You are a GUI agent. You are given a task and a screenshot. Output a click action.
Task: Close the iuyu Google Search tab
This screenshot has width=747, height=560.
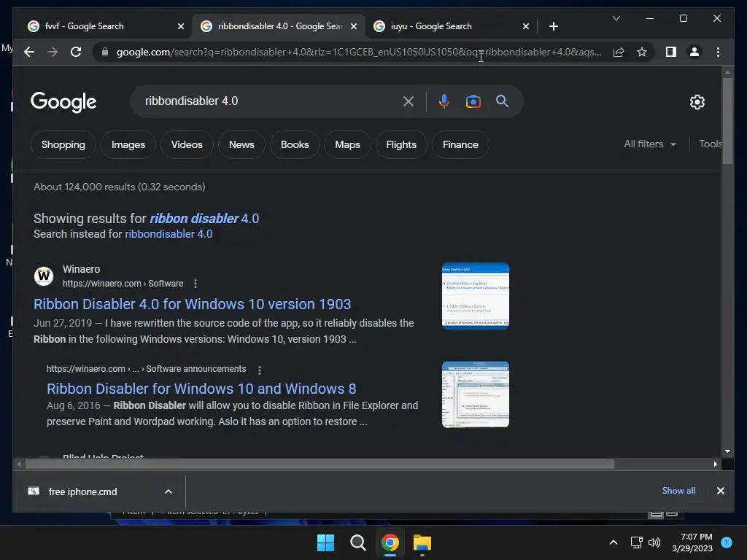pyautogui.click(x=525, y=26)
